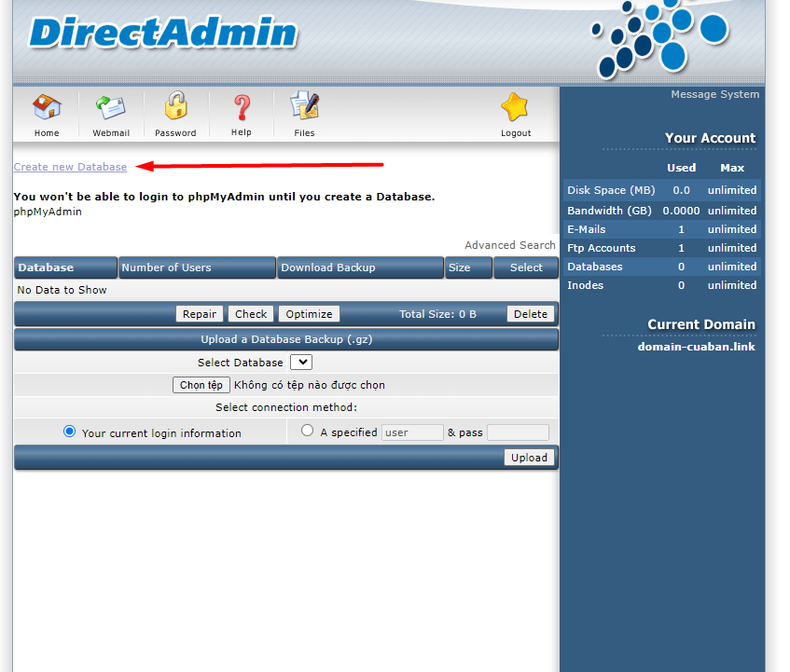Image resolution: width=790 pixels, height=672 pixels.
Task: Click the Chọn tệp file chooser button
Action: [x=201, y=385]
